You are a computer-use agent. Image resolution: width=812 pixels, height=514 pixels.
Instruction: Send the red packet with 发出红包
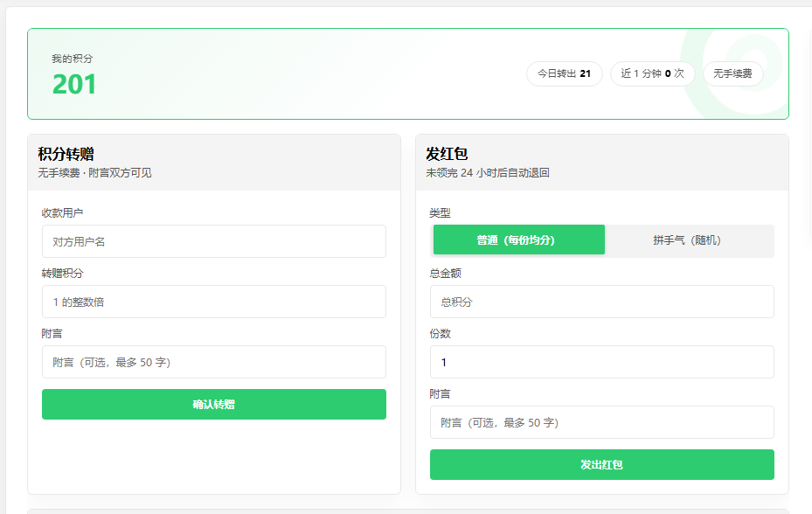coord(601,465)
